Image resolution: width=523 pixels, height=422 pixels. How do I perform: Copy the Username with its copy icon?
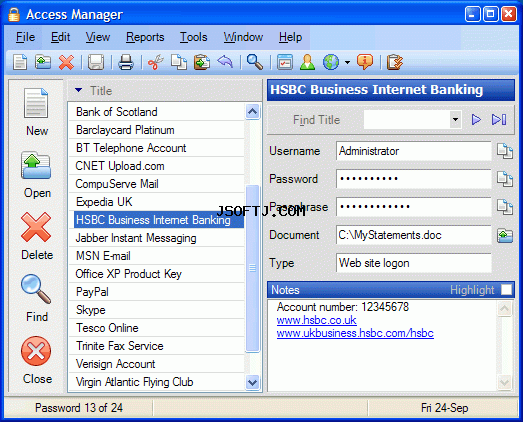tap(505, 151)
